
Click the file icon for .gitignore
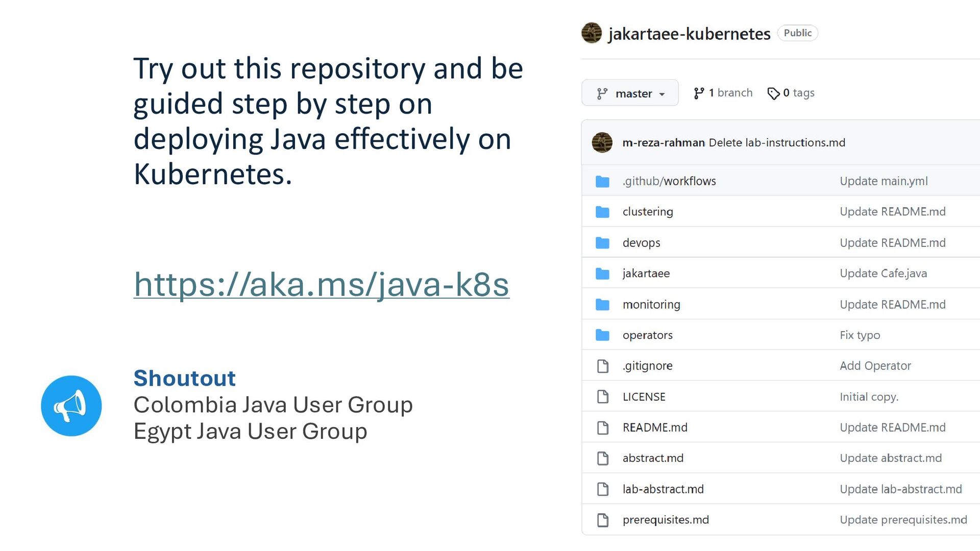[x=603, y=366]
